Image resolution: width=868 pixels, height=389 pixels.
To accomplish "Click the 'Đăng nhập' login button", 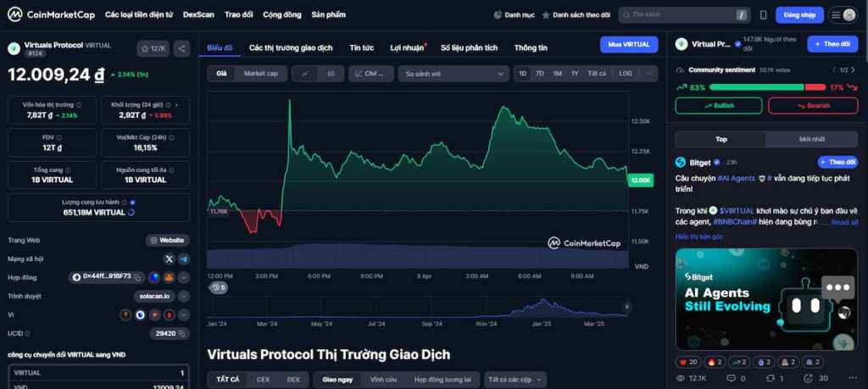I will pyautogui.click(x=799, y=15).
